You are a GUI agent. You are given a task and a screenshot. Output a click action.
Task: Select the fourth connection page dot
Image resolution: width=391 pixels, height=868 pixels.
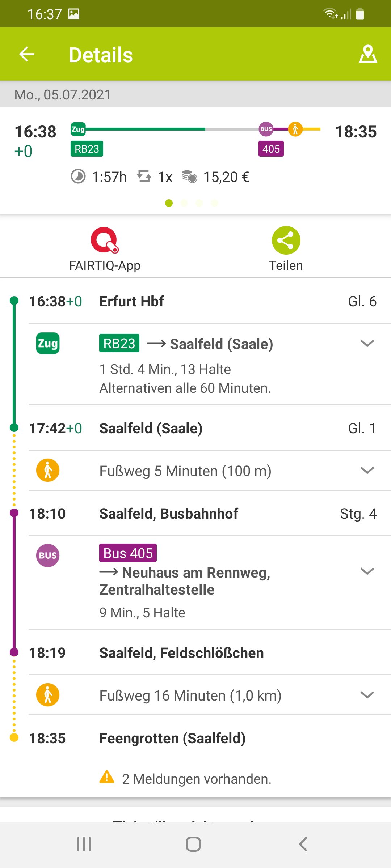click(214, 203)
